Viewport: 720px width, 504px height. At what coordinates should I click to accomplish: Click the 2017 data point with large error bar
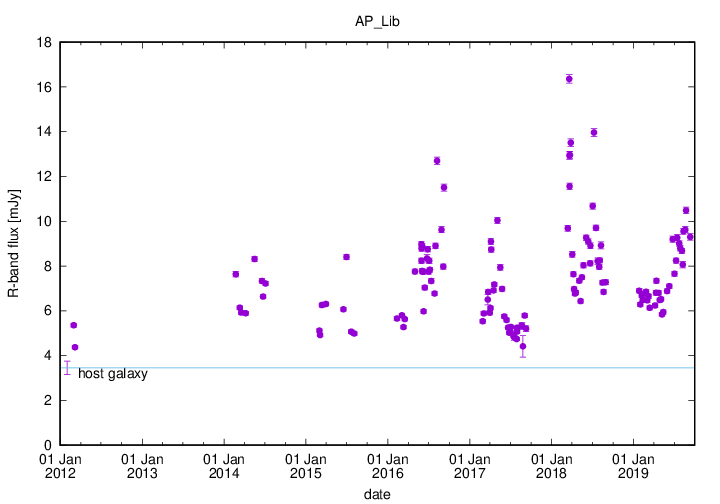tap(523, 346)
